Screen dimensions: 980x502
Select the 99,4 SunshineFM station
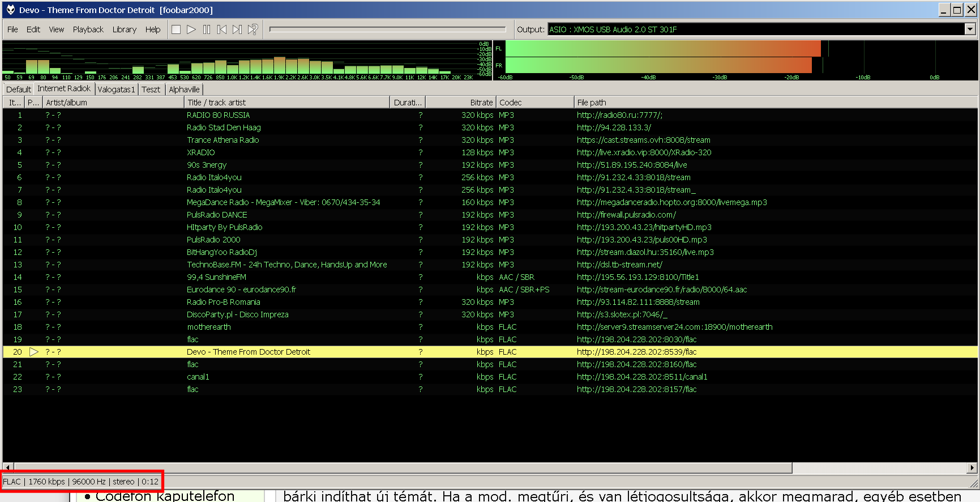490,277
